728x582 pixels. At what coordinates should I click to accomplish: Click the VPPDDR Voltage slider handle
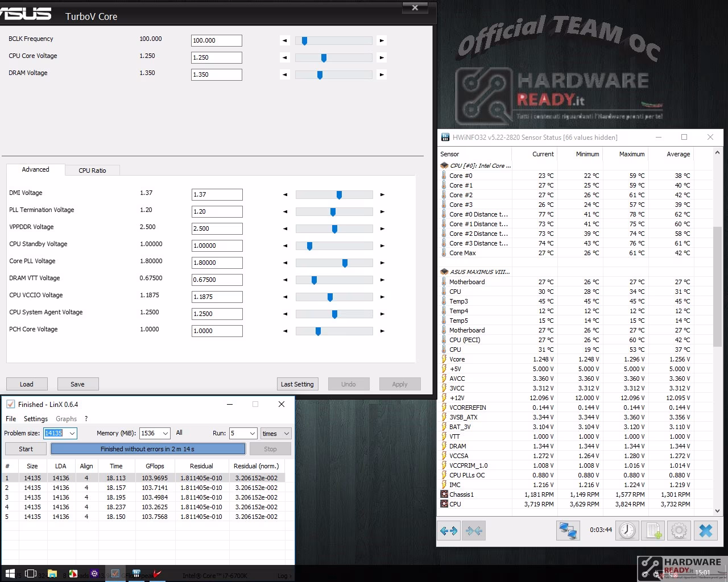[x=334, y=228]
